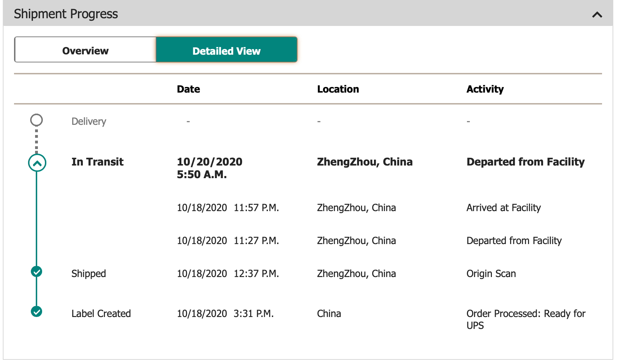Collapse the Shipment Progress panel chevron
The height and width of the screenshot is (364, 628).
pos(597,14)
